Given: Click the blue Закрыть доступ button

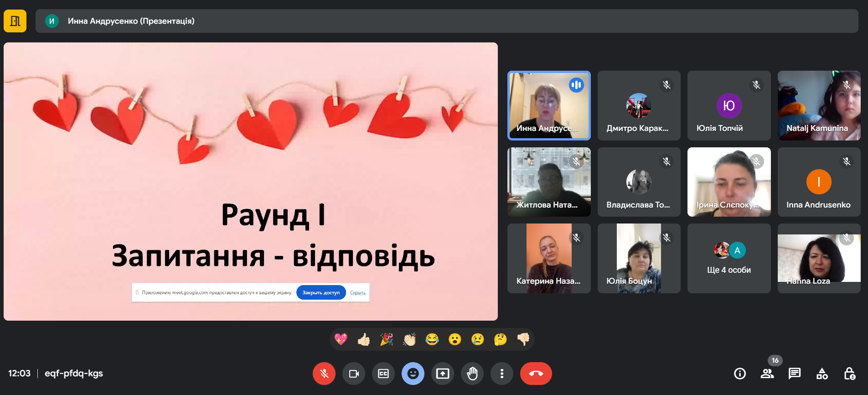Looking at the screenshot, I should pos(321,292).
